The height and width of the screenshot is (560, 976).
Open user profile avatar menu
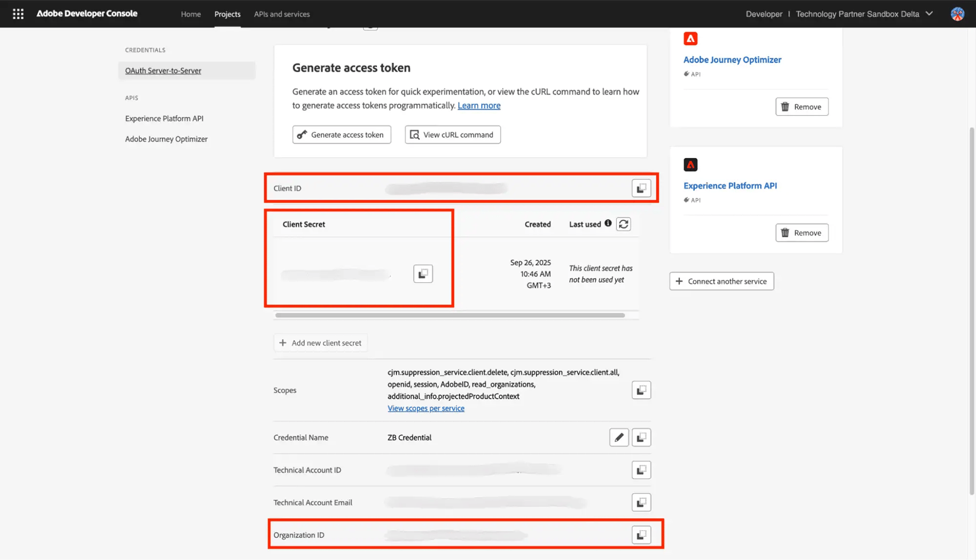click(957, 14)
